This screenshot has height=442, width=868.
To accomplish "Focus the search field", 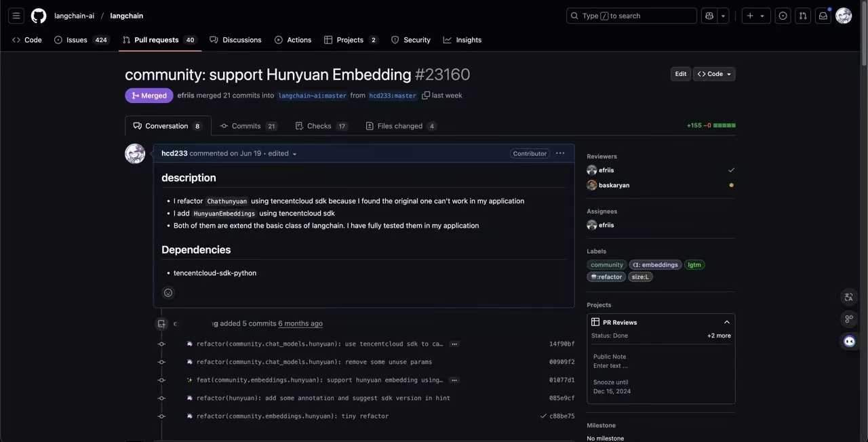I will click(x=631, y=16).
